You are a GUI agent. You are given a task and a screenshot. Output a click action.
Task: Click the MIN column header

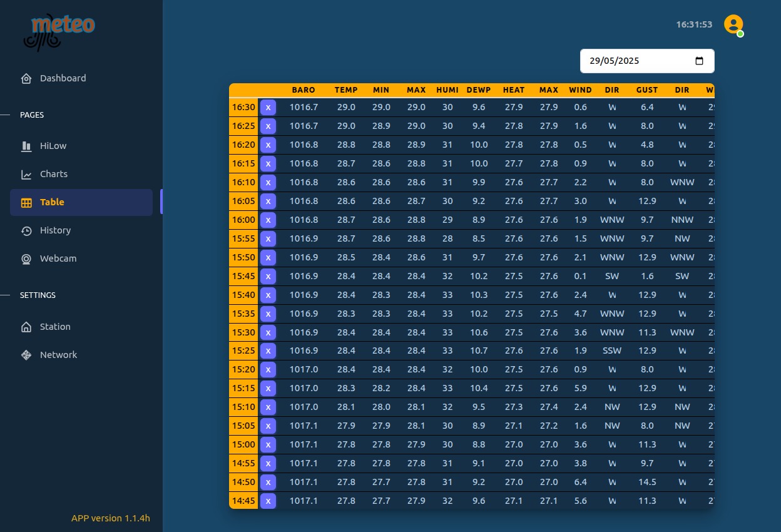click(x=381, y=90)
